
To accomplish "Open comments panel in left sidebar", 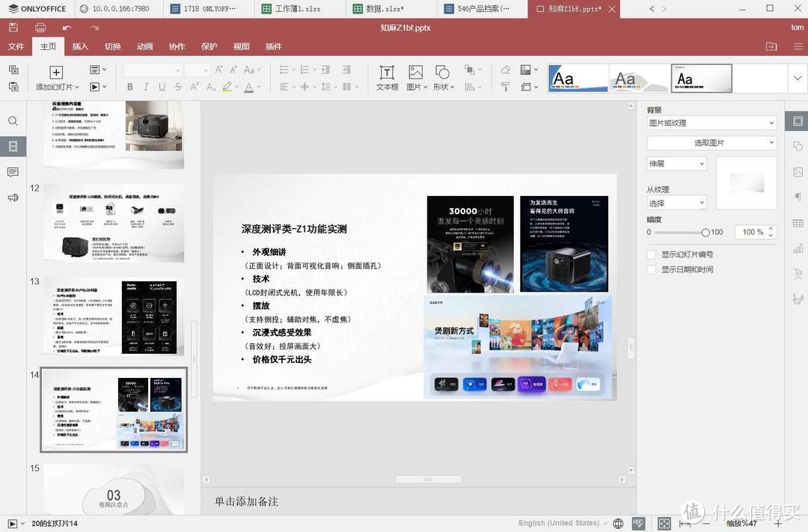I will [x=13, y=171].
